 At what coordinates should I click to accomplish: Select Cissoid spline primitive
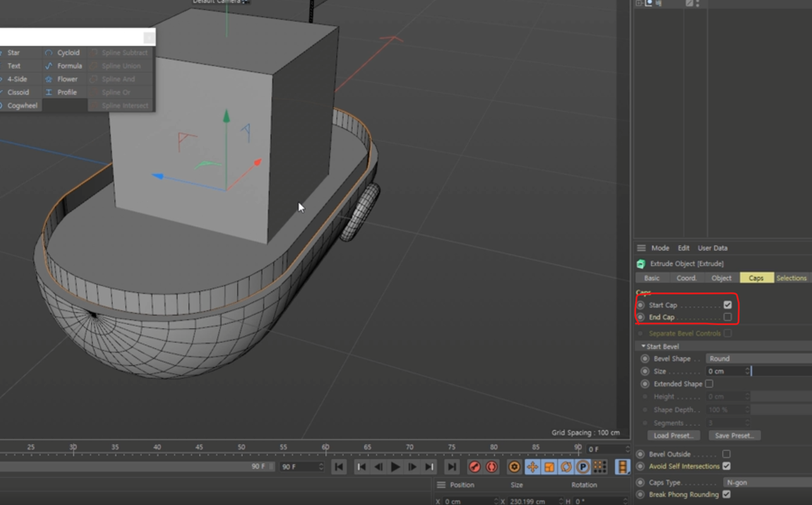(18, 92)
